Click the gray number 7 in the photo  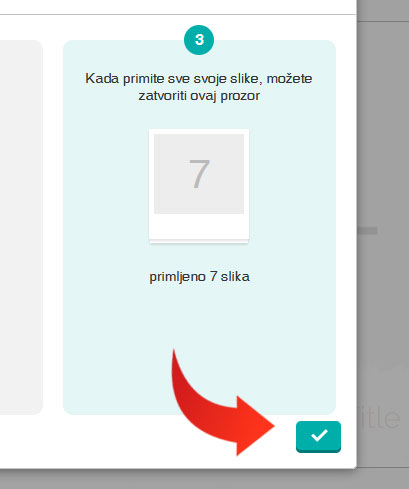(x=199, y=174)
